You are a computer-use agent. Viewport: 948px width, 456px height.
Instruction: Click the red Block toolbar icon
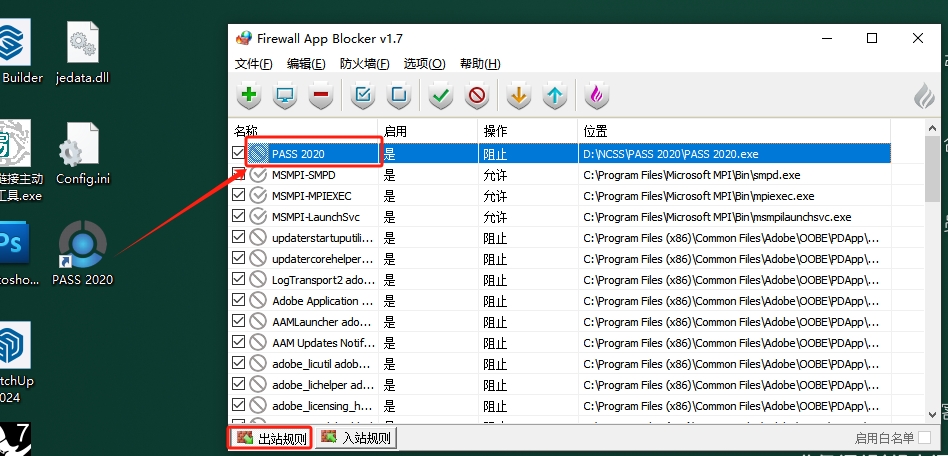click(x=477, y=95)
